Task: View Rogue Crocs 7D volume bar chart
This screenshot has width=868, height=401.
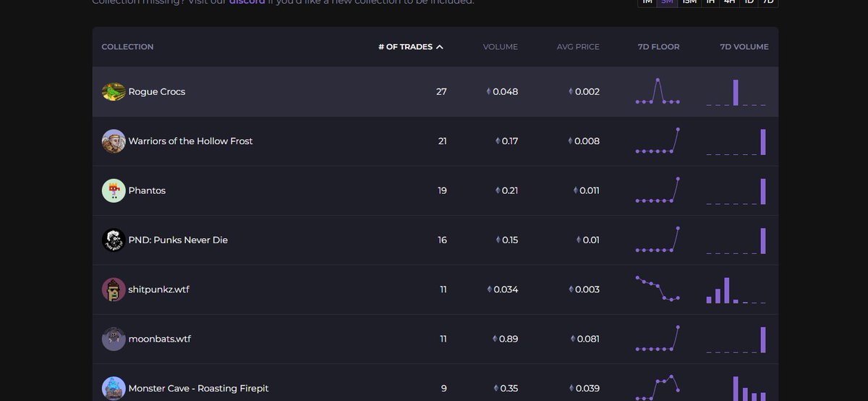Action: pyautogui.click(x=736, y=93)
